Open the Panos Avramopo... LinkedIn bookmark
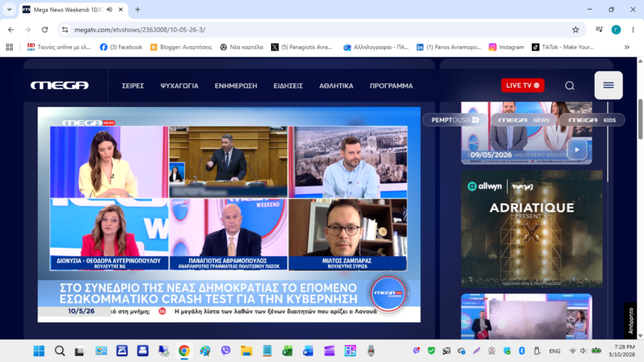The height and width of the screenshot is (362, 644). click(448, 47)
